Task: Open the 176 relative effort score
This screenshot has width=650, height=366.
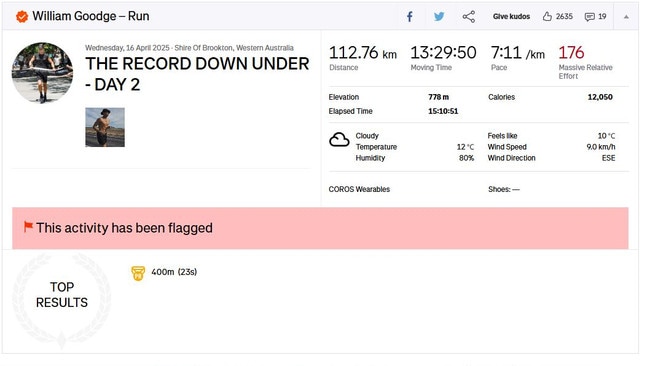Action: click(x=571, y=53)
